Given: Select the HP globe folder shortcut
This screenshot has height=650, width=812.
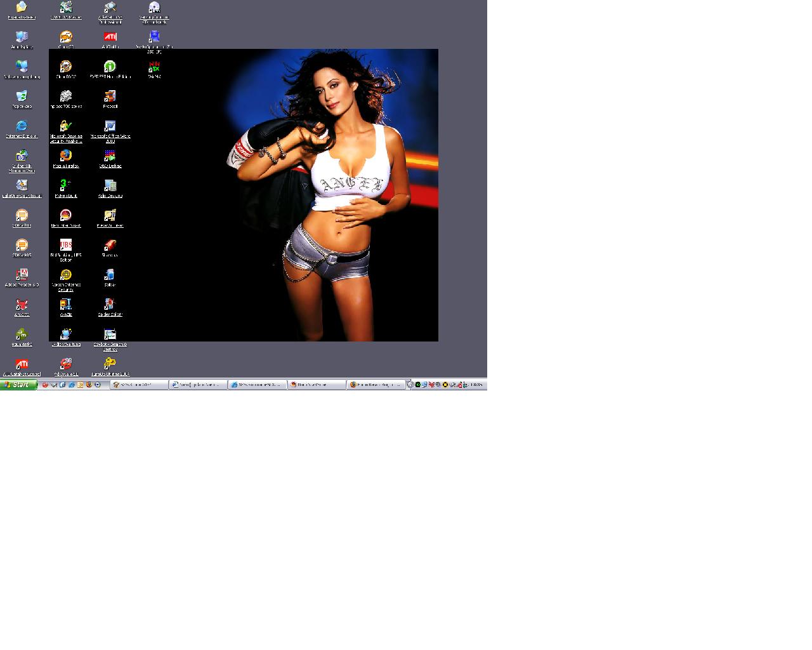Looking at the screenshot, I should pyautogui.click(x=22, y=156).
